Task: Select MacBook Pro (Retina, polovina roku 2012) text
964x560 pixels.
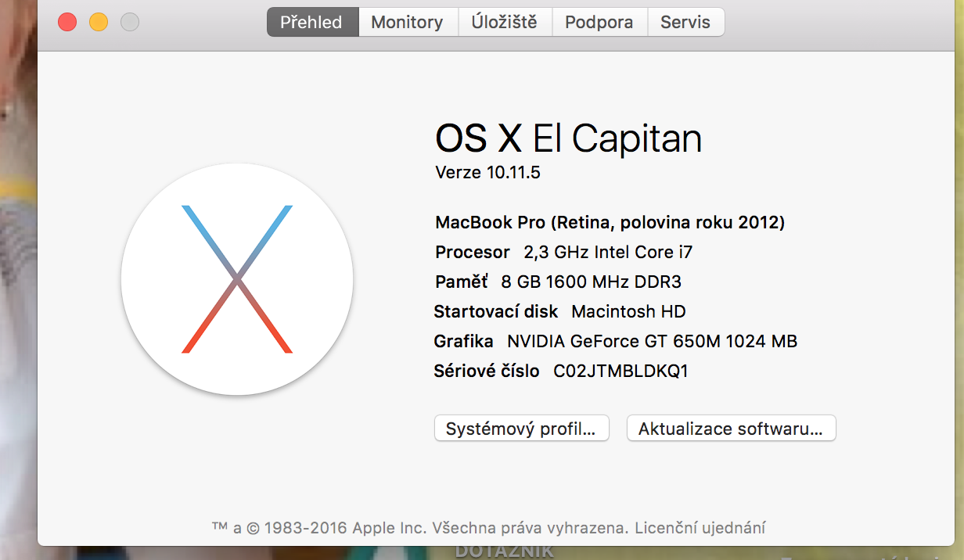Action: [610, 223]
